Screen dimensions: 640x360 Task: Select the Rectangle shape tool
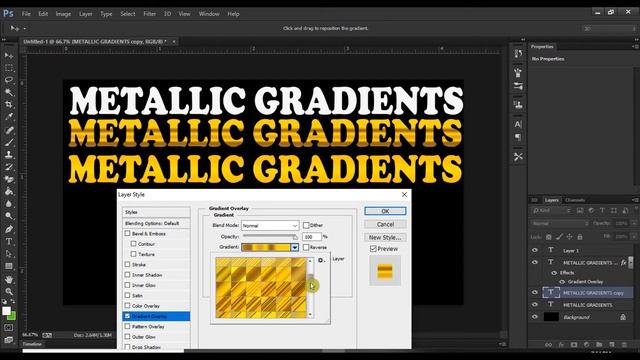(x=9, y=266)
